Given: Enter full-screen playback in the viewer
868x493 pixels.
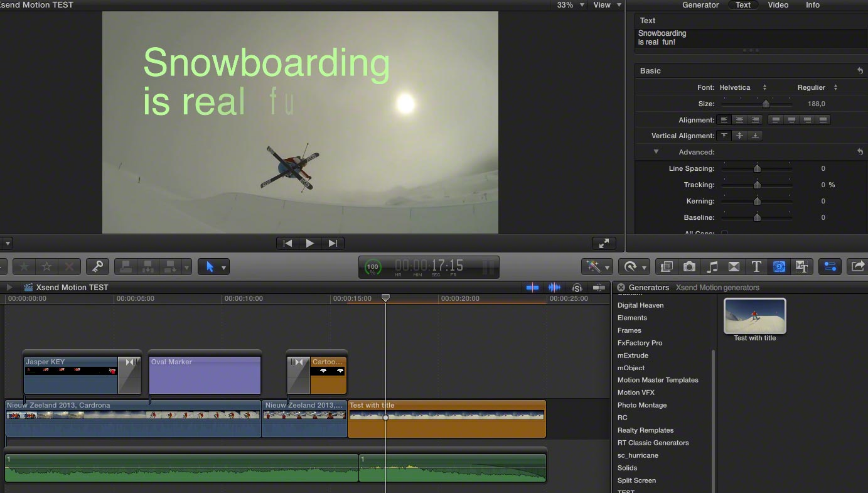Looking at the screenshot, I should (x=603, y=243).
